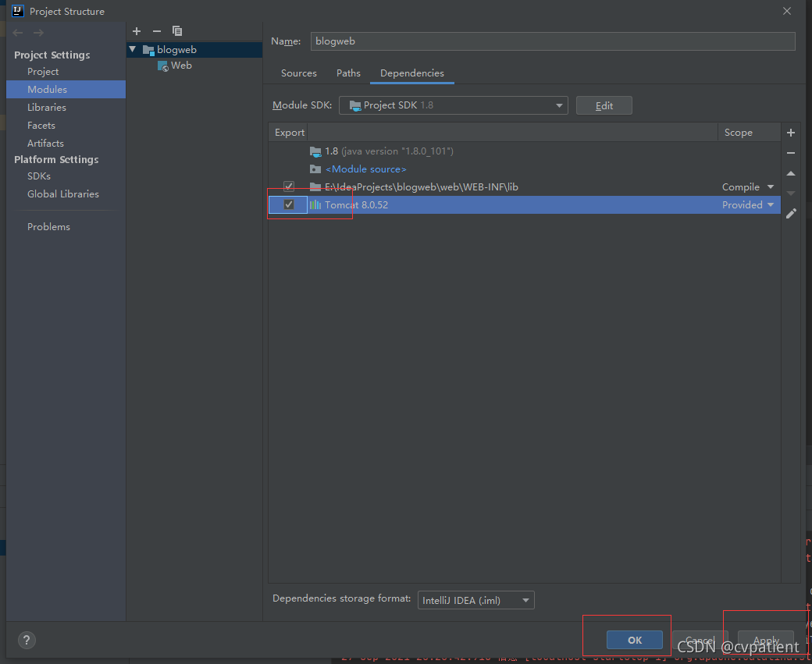Screen dimensions: 812x664
Task: Select Modules in the sidebar
Action: (x=66, y=90)
